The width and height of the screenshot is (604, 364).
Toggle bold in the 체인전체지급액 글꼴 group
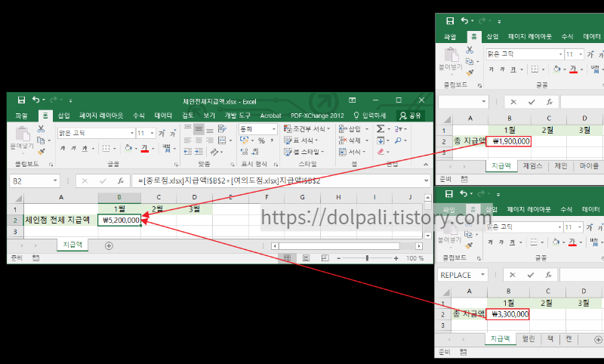pos(63,148)
